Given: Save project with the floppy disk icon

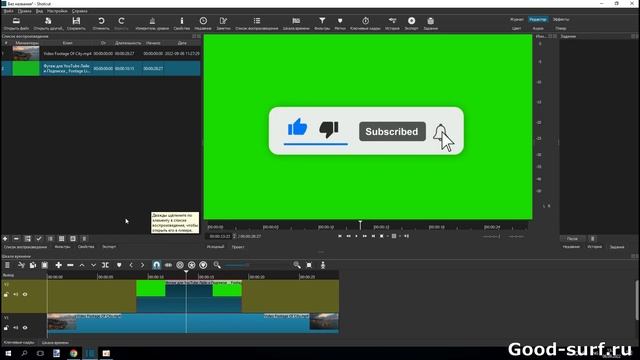Looking at the screenshot, I should pos(76,21).
